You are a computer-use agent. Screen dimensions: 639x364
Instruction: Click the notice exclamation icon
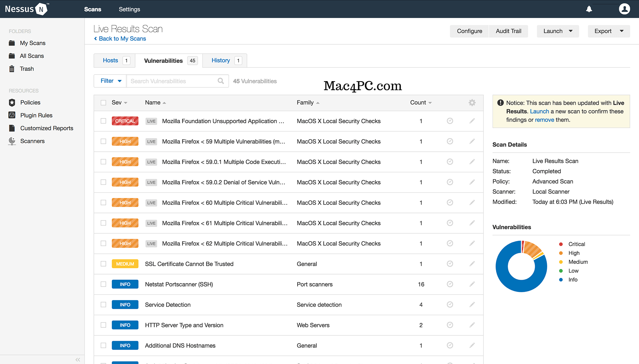[500, 103]
